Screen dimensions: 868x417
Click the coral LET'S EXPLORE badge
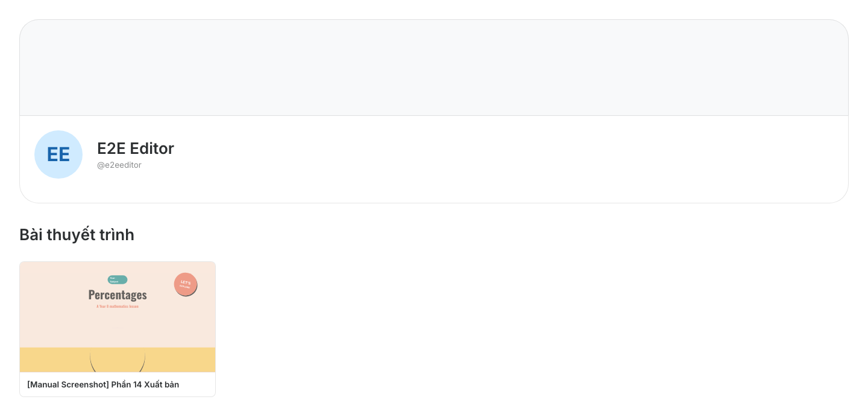coord(186,284)
